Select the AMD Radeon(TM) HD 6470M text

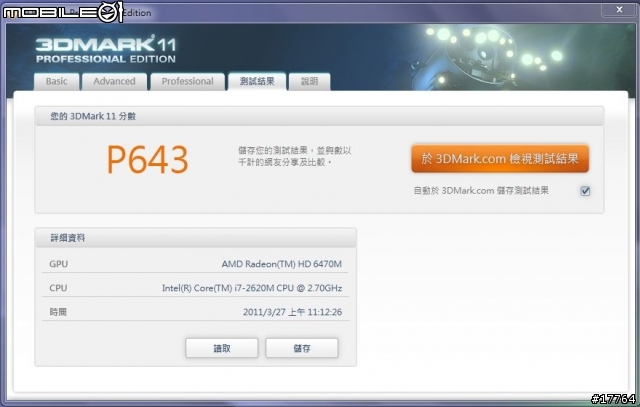pyautogui.click(x=282, y=264)
